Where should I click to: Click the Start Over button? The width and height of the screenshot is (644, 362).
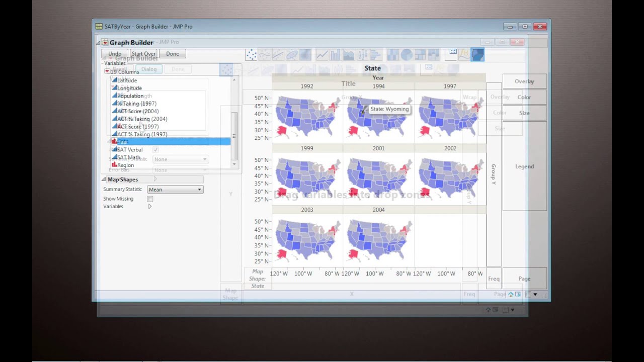(143, 54)
